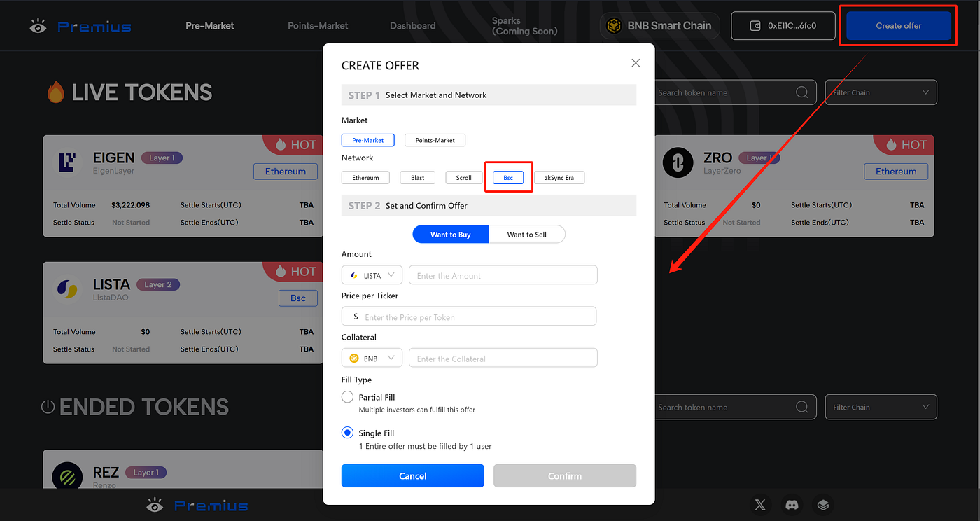Open BNB Smart Chain network selector
980x521 pixels.
(659, 26)
